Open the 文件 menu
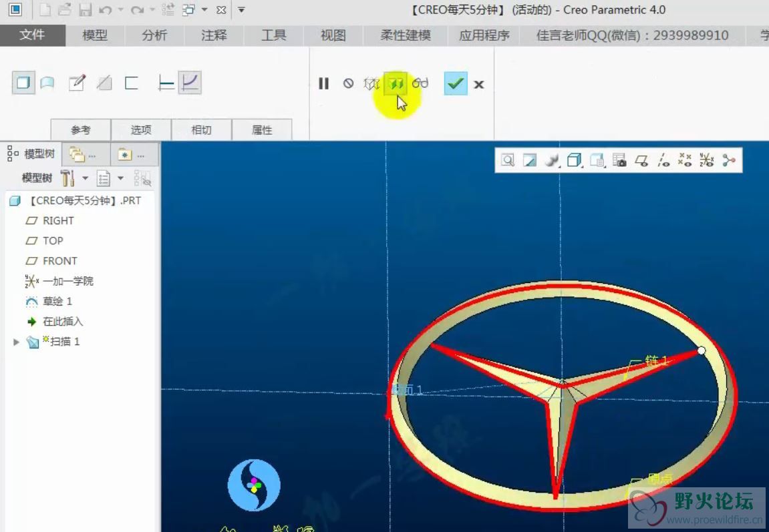Image resolution: width=769 pixels, height=532 pixels. pyautogui.click(x=32, y=35)
